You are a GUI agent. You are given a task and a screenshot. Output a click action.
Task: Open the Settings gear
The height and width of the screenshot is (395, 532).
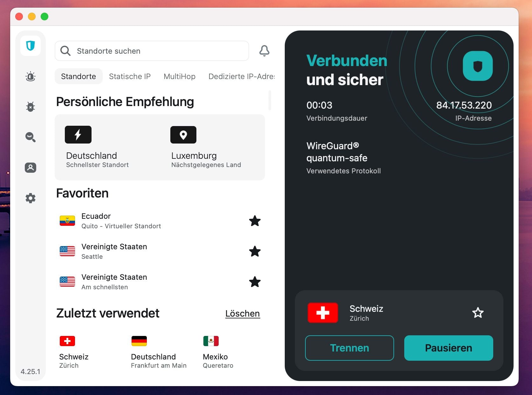click(30, 198)
